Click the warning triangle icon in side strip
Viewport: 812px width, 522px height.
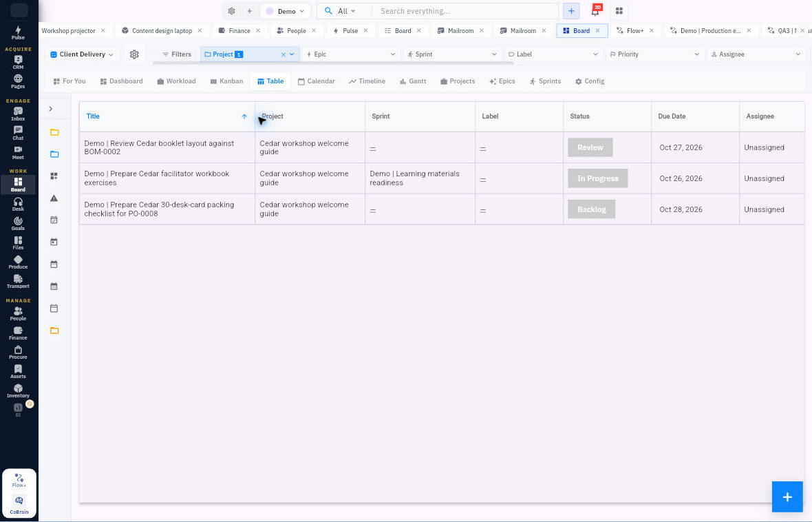pos(54,198)
